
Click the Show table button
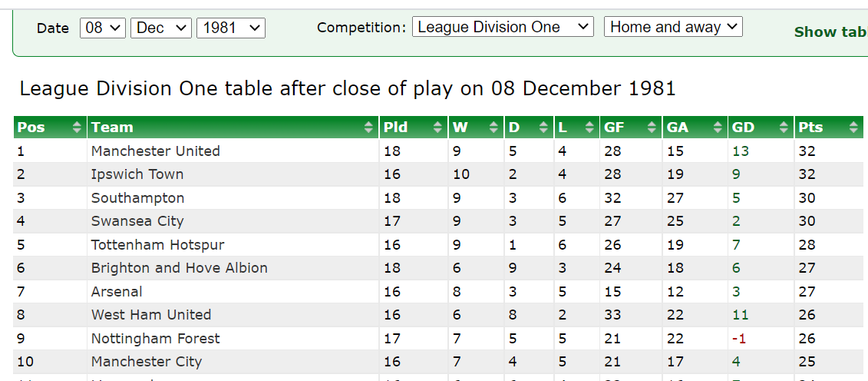point(831,32)
